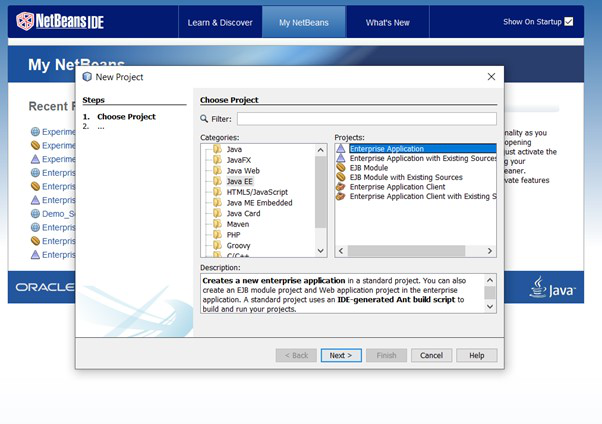Switch to the My NetBeans tab
The image size is (602, 424).
click(304, 22)
